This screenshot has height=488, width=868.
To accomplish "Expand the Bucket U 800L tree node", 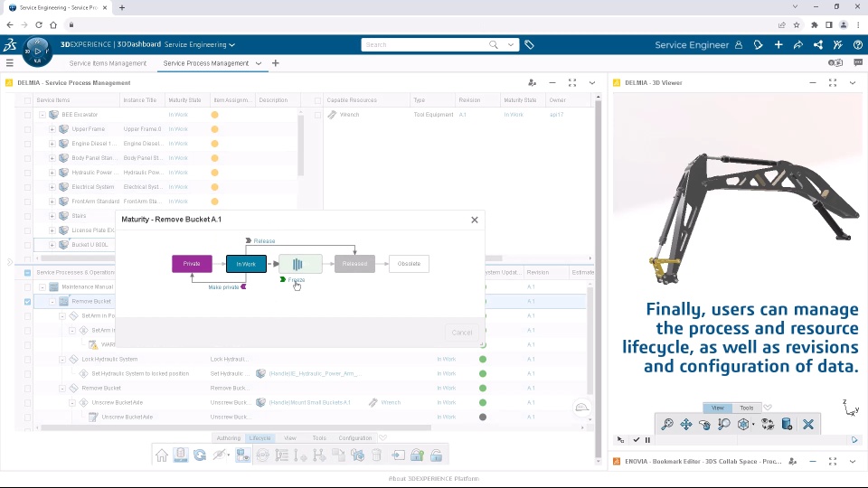I will point(52,245).
